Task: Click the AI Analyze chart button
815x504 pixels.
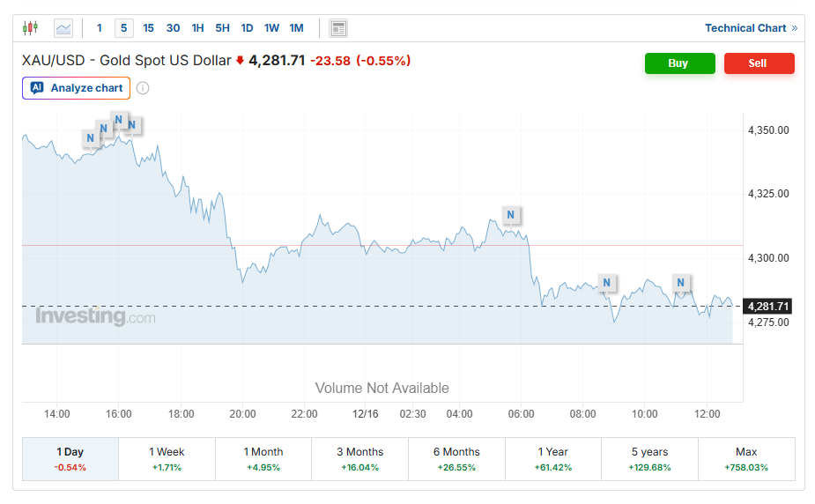Action: point(77,88)
